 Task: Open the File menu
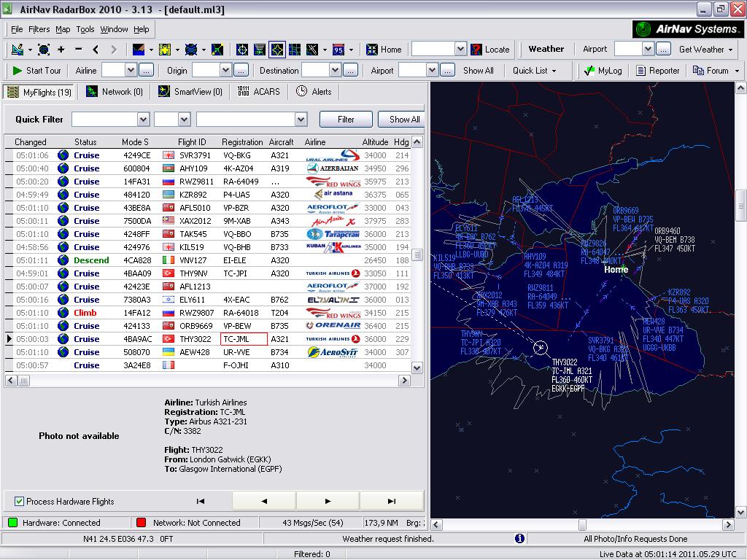click(17, 29)
